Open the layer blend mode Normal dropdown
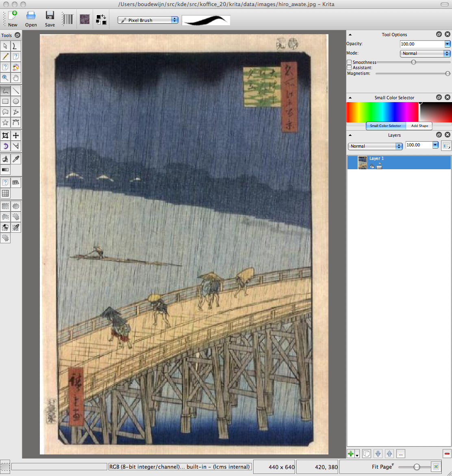The height and width of the screenshot is (476, 452). (375, 146)
